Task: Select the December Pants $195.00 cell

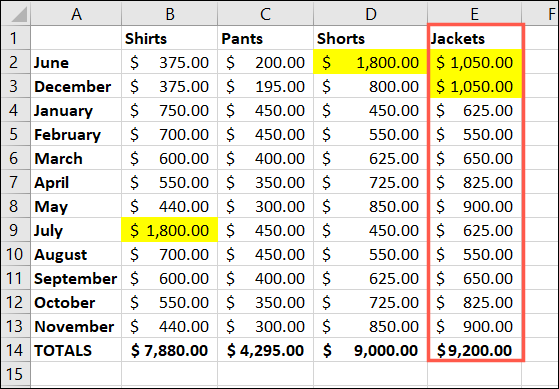Action: (265, 86)
